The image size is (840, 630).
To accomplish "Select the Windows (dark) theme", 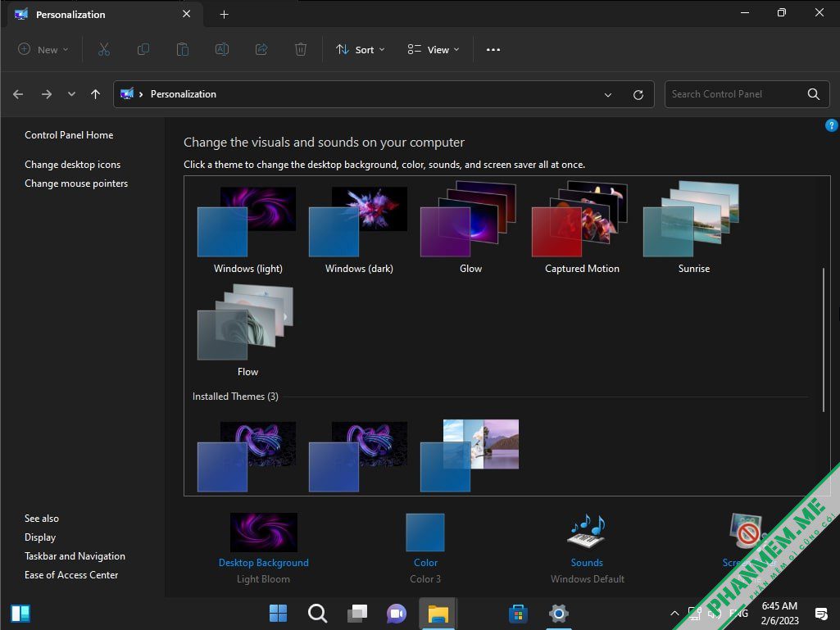I will (359, 229).
